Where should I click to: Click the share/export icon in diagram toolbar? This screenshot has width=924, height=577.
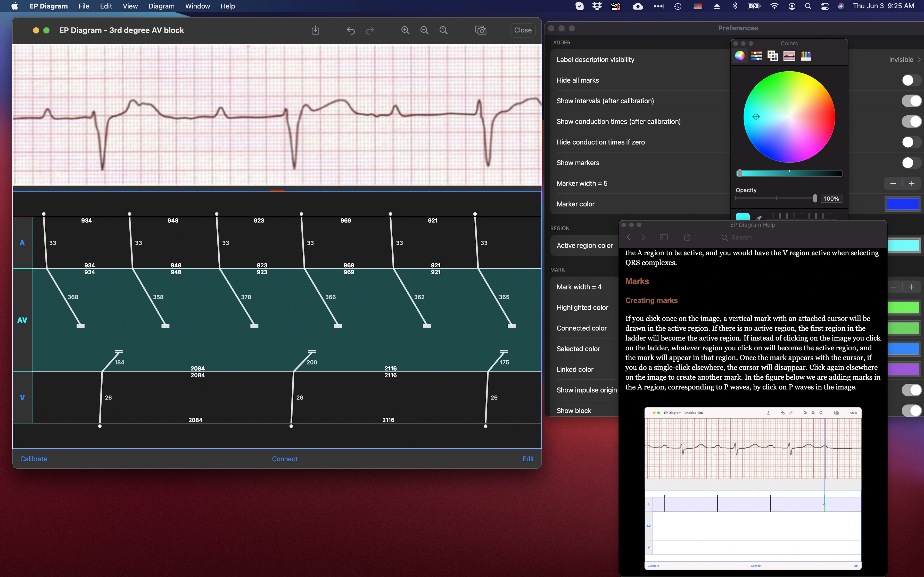(x=315, y=30)
